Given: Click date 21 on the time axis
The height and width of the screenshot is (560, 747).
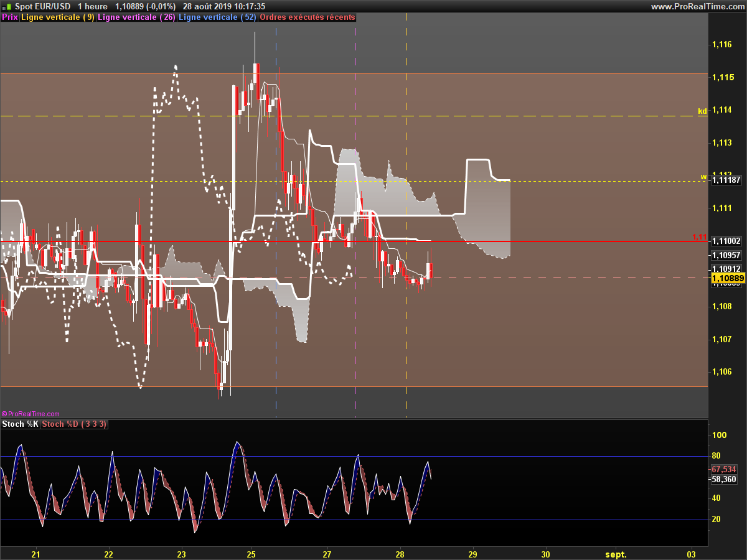Looking at the screenshot, I should tap(35, 554).
